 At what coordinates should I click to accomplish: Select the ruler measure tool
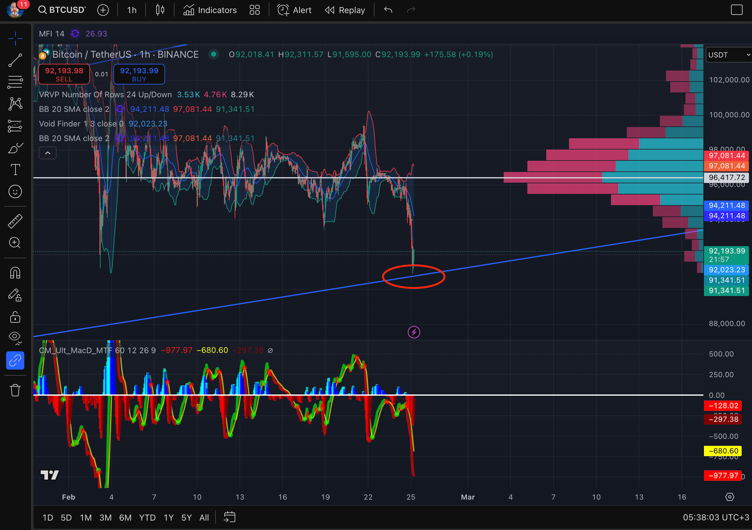(15, 221)
